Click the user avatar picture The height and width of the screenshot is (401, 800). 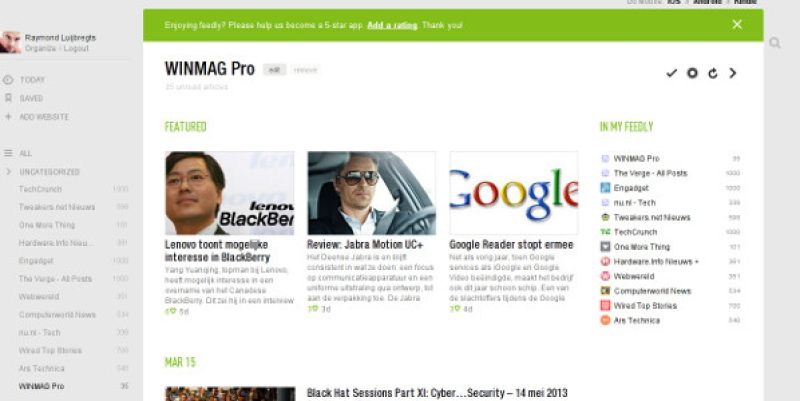[x=11, y=42]
